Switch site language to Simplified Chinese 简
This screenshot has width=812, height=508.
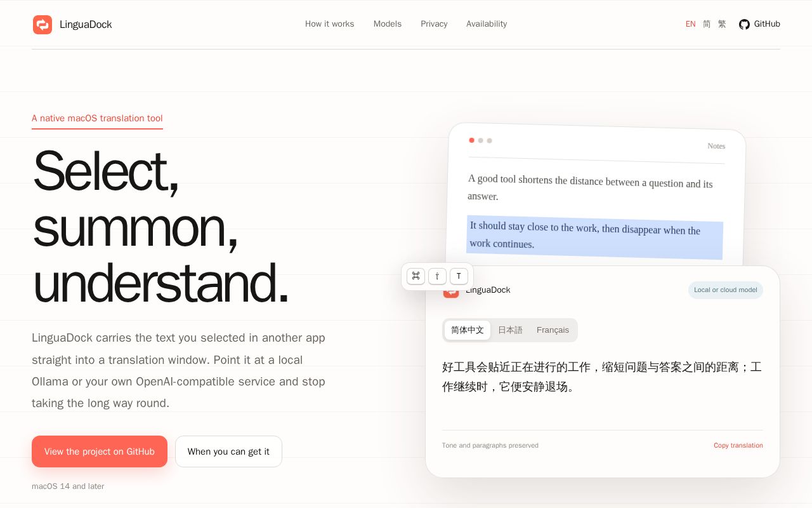pyautogui.click(x=707, y=24)
